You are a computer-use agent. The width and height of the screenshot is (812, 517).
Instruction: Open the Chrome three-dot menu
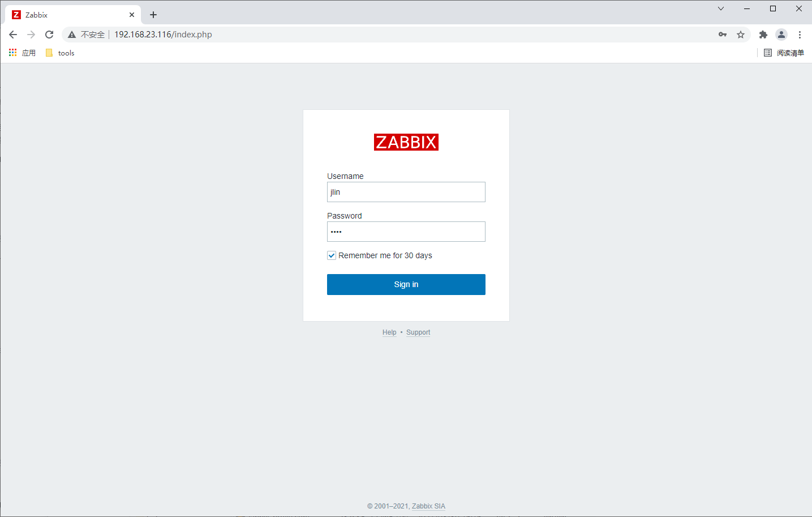tap(800, 35)
